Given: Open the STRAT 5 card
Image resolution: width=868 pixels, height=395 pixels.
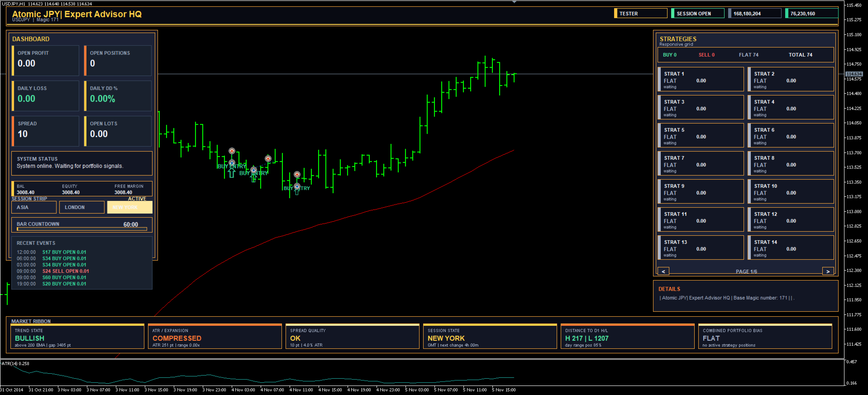Looking at the screenshot, I should pos(701,135).
